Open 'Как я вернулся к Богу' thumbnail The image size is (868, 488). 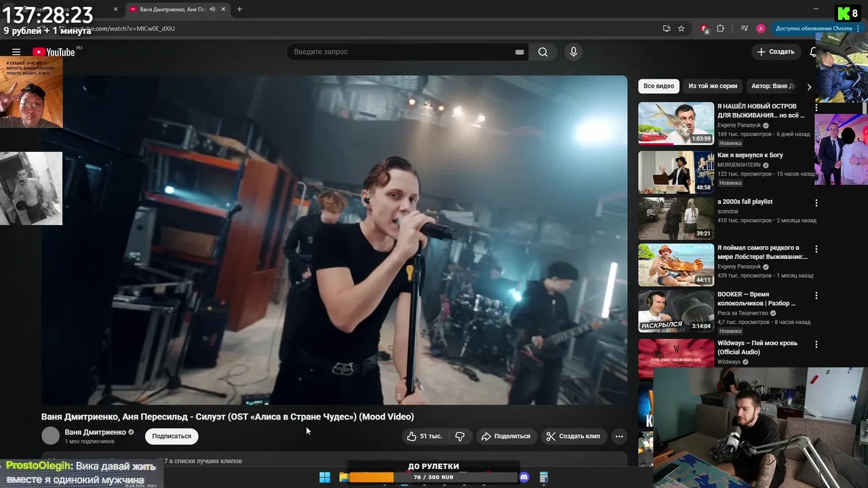pos(676,172)
